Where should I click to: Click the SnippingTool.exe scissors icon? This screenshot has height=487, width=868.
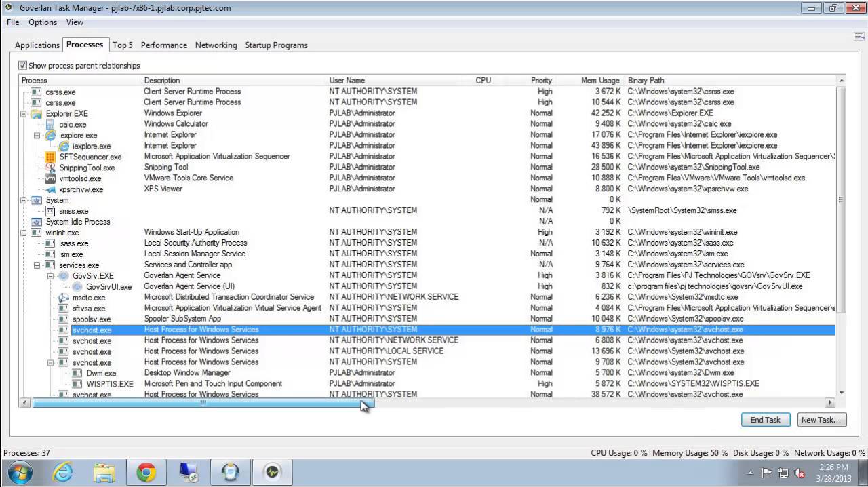[x=50, y=168]
